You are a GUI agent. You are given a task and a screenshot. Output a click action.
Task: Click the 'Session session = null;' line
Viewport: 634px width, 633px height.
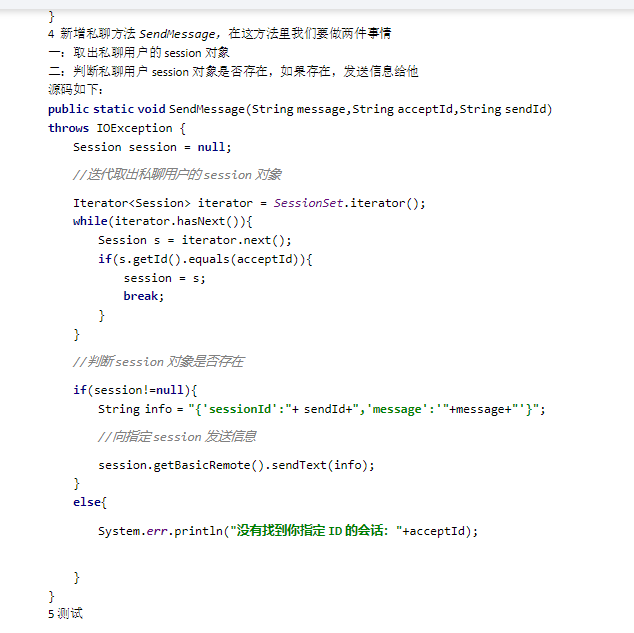(152, 147)
